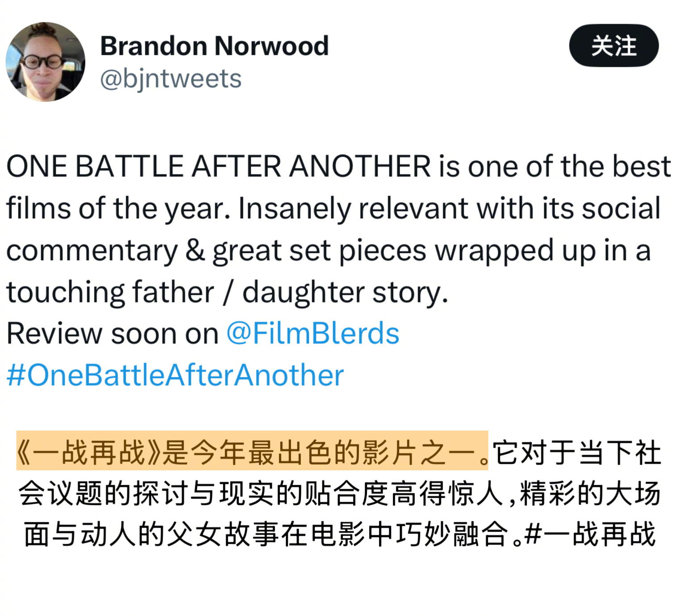Open Brandon Norwood's profile avatar photo

point(45,62)
